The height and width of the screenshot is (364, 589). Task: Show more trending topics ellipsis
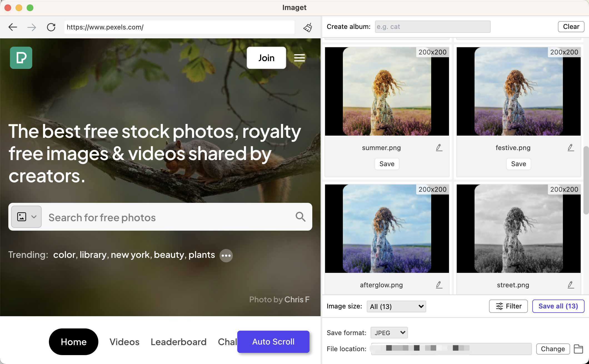click(226, 255)
